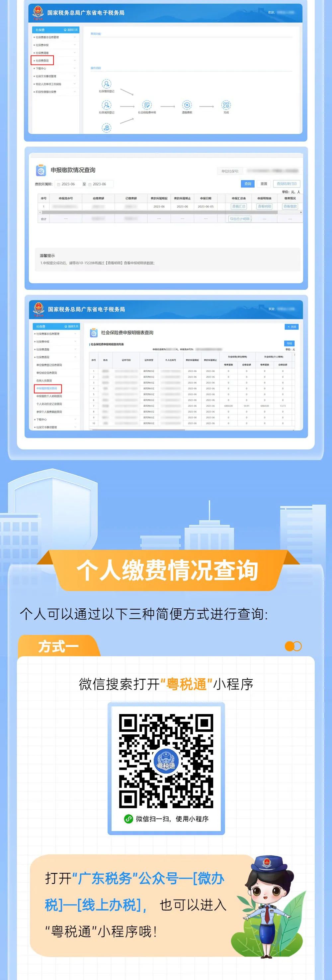Click the 6864.00 cell under 失业保险(单位缴纳) 缴费基数
332x980 pixels.
pyautogui.click(x=228, y=406)
